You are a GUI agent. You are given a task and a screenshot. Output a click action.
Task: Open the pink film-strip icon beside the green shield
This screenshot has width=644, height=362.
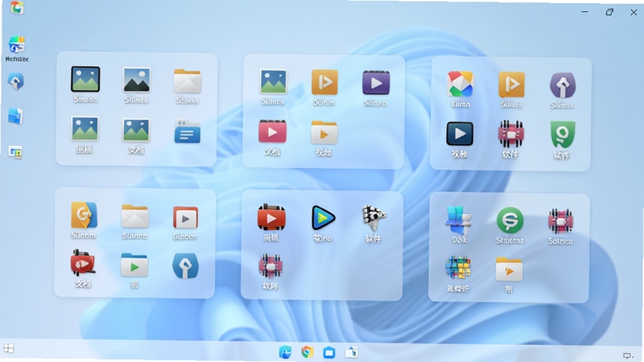tap(510, 134)
